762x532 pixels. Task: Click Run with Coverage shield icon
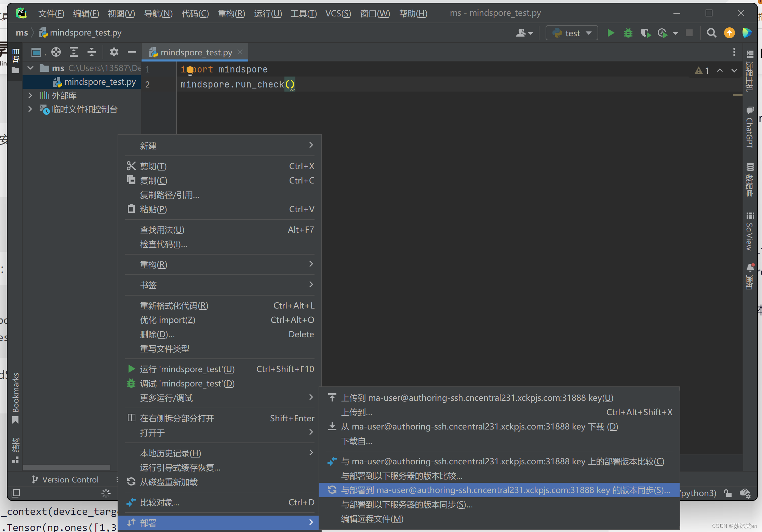[x=645, y=33]
